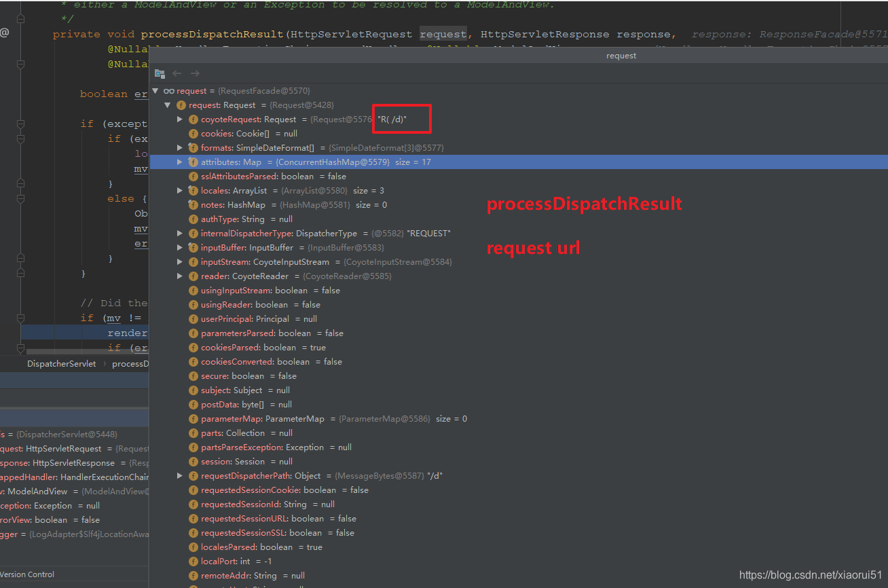
Task: Click the set-as-top-level icon in request popup toolbar
Action: pos(160,73)
